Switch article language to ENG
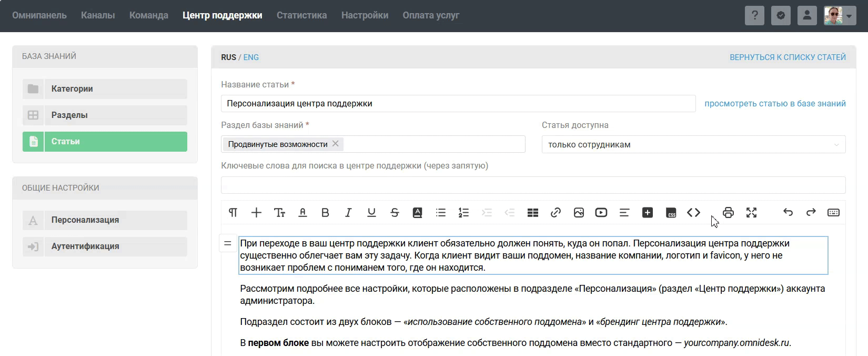The height and width of the screenshot is (356, 868). (251, 57)
